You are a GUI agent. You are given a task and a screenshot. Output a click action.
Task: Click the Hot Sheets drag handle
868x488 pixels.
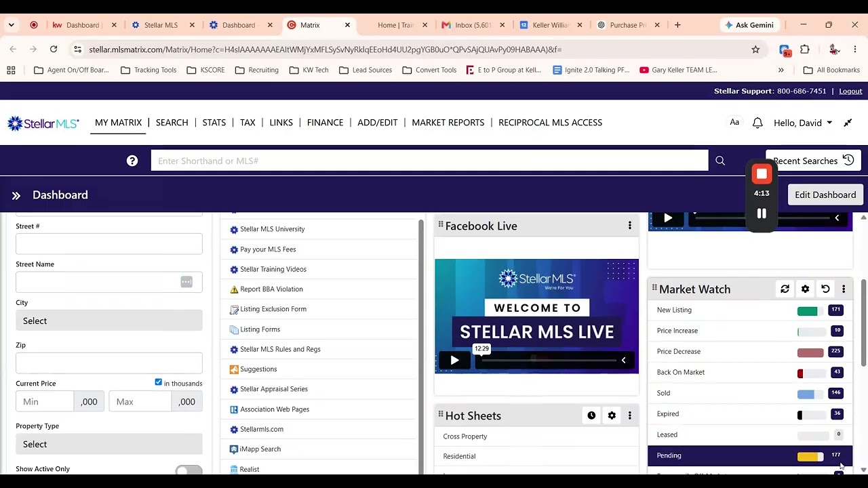(x=441, y=414)
